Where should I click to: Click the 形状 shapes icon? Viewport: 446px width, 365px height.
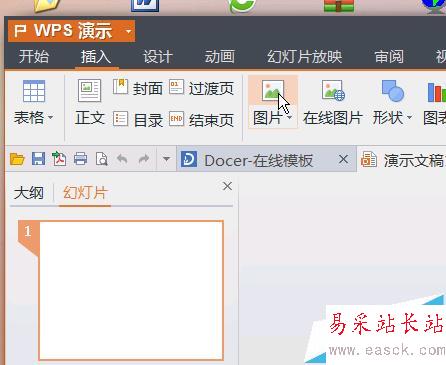(x=392, y=91)
